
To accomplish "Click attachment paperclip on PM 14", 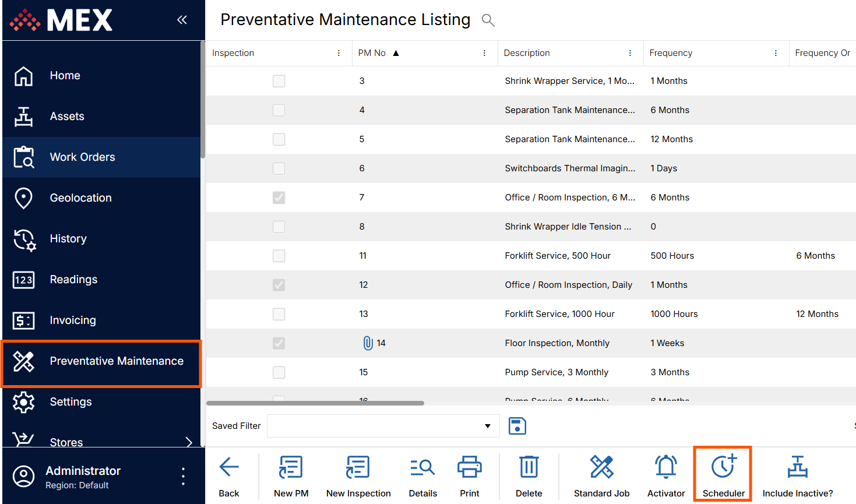I will [368, 343].
